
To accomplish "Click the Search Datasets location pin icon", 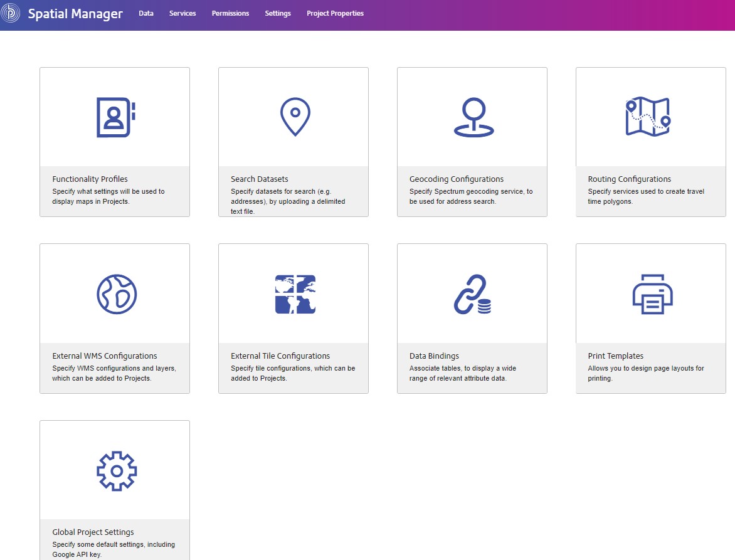I will [x=293, y=115].
